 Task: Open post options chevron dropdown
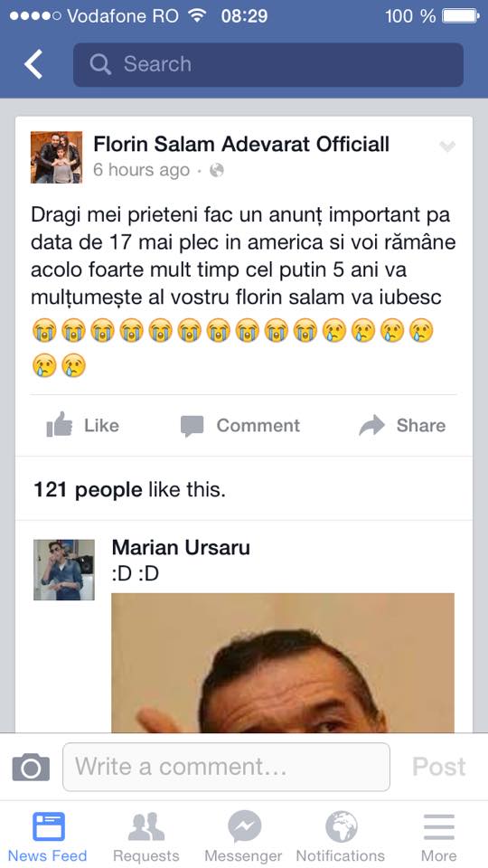tap(447, 146)
